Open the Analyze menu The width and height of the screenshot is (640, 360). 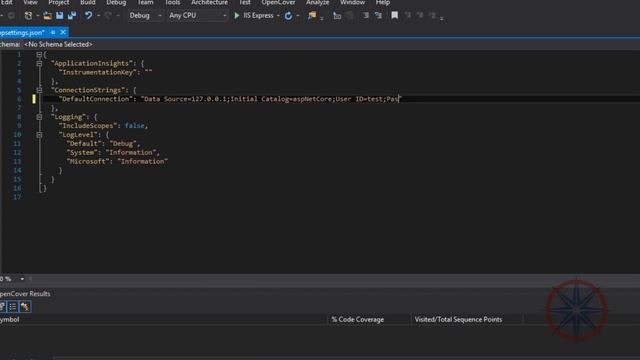pyautogui.click(x=318, y=2)
